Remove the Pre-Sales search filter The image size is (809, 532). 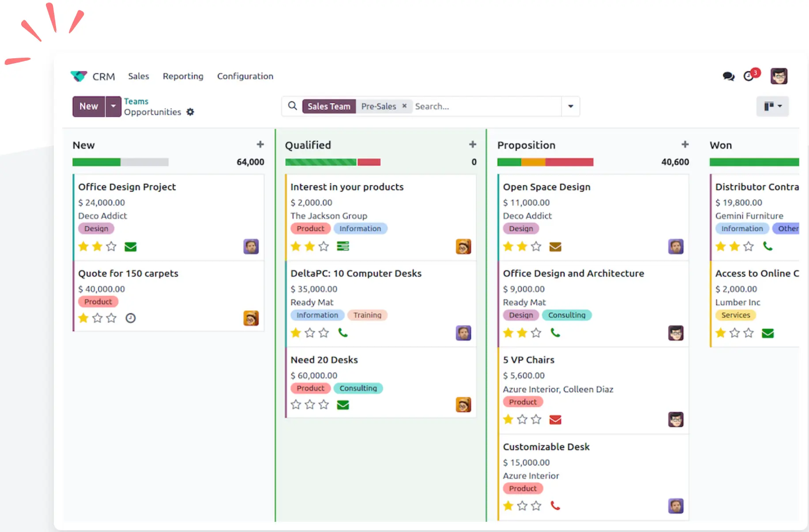click(404, 106)
